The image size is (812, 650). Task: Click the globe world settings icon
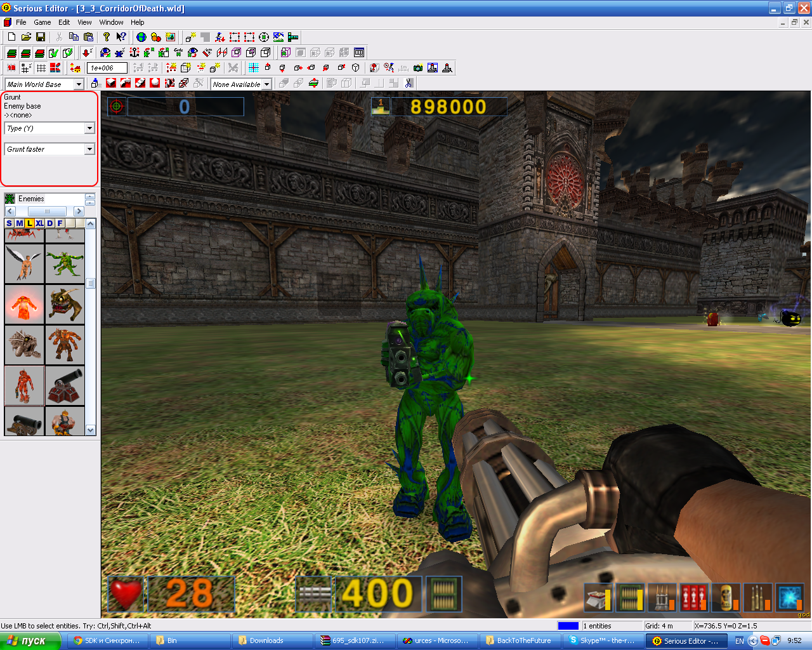pos(141,37)
